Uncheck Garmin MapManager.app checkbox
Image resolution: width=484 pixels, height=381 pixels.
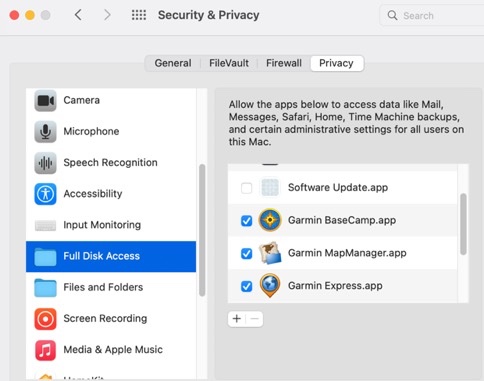pyautogui.click(x=246, y=253)
